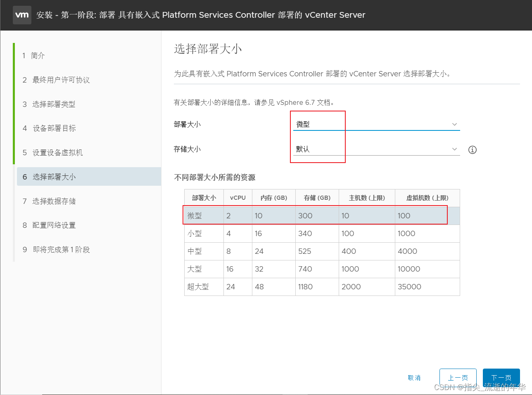Viewport: 532px width, 395px height.
Task: Click VM count 10000 in 大型 row
Action: pyautogui.click(x=409, y=269)
